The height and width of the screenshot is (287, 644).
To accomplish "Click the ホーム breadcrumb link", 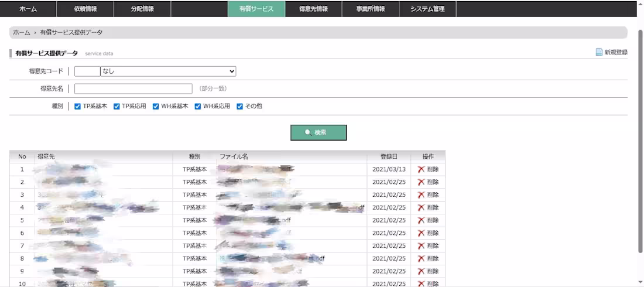I will point(21,32).
